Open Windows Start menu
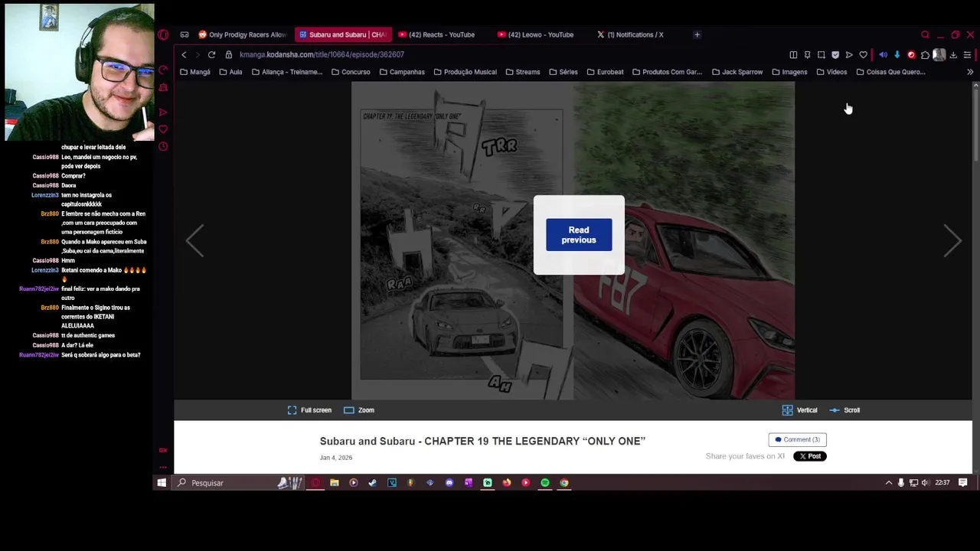The image size is (980, 551). click(162, 483)
